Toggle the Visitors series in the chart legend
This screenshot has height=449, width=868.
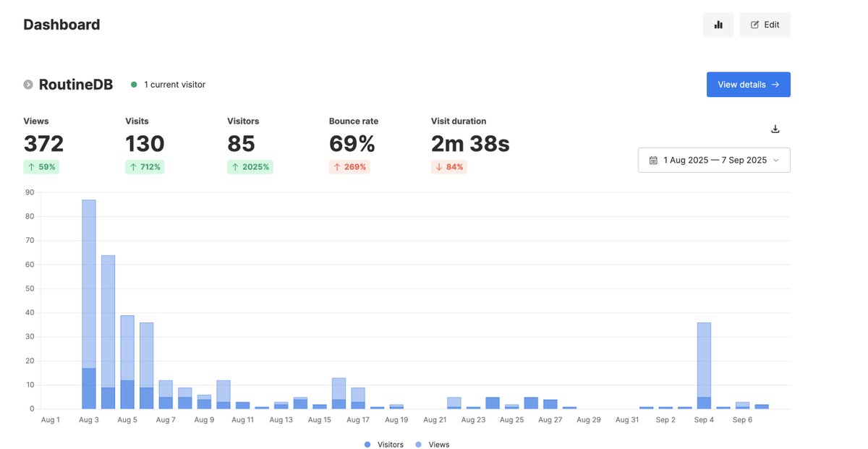pos(383,445)
